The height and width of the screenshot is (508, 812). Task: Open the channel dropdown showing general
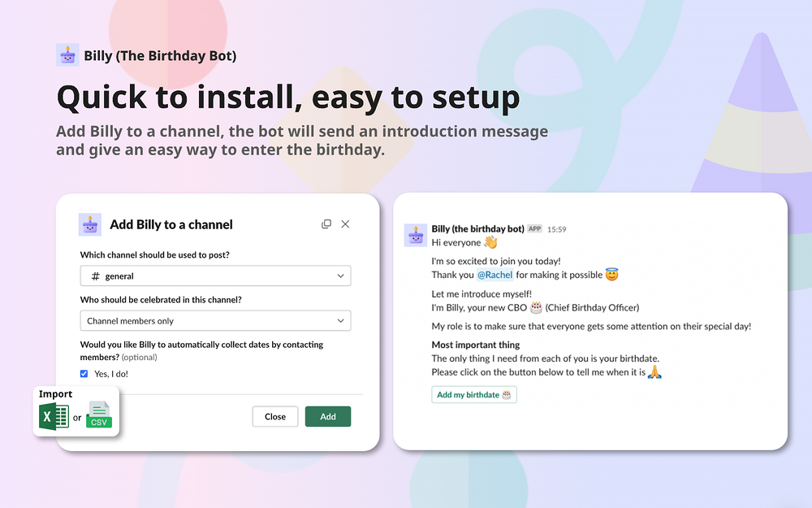click(x=215, y=276)
